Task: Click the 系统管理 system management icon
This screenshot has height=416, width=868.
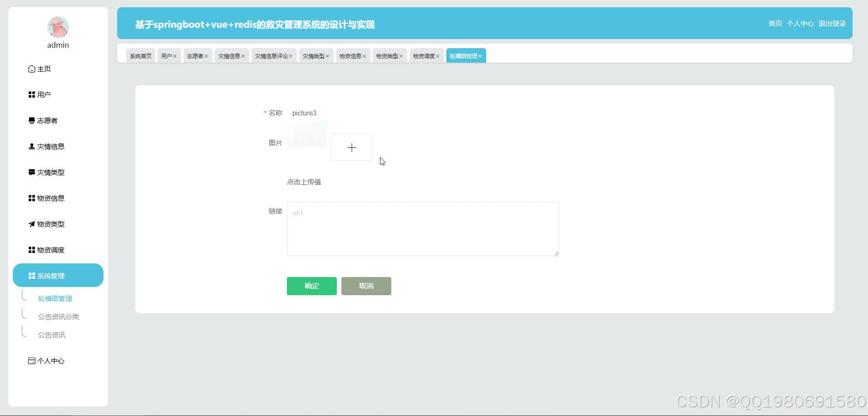Action: click(x=31, y=275)
